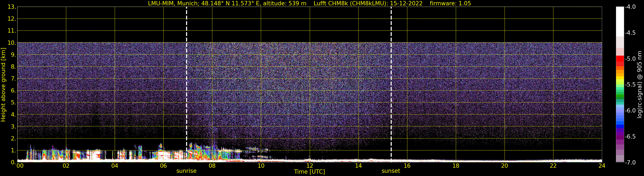Click the y-axis tick label '11.'
644x176 pixels.
coord(12,31)
